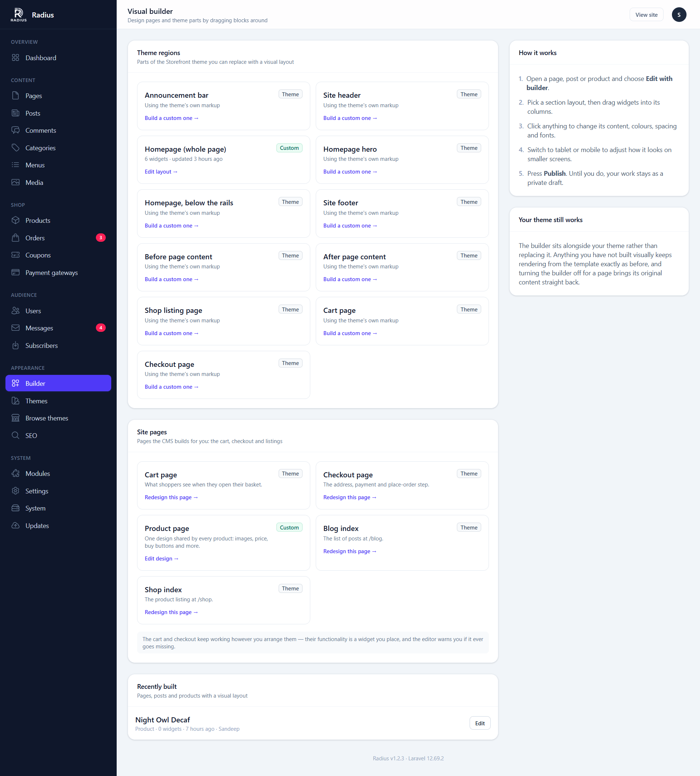Redesign this page for Blog index

(350, 551)
